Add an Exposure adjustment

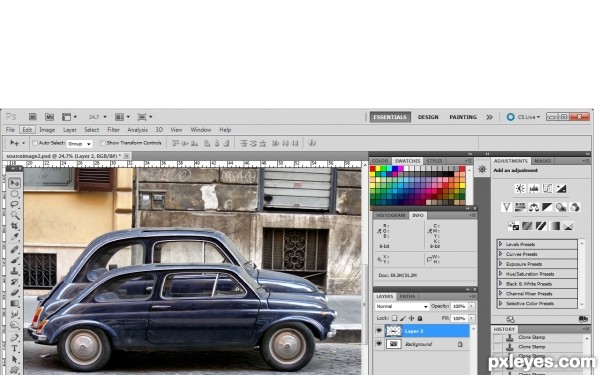pos(561,188)
